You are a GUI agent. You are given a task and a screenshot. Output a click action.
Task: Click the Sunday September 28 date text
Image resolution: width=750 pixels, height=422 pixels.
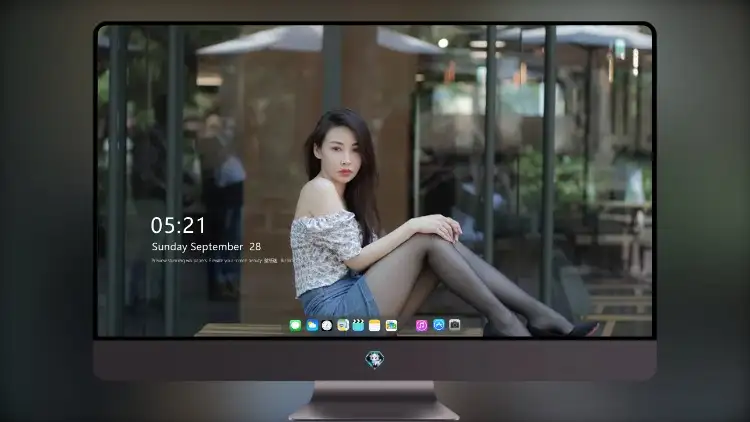[x=206, y=247]
